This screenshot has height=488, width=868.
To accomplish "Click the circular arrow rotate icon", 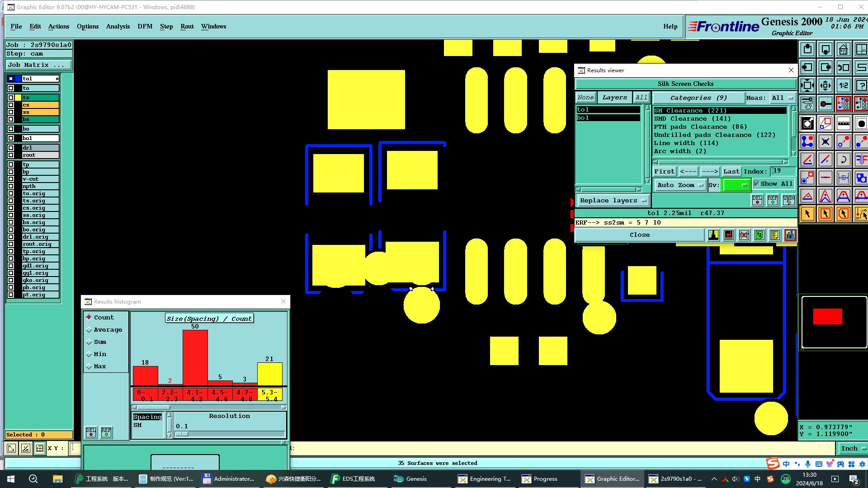I will [x=843, y=160].
